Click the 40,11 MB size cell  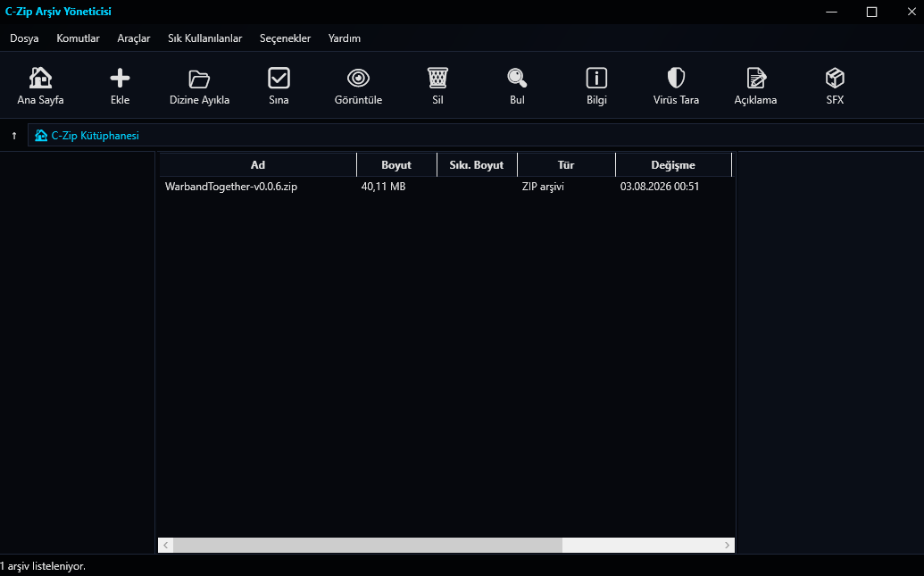point(383,187)
